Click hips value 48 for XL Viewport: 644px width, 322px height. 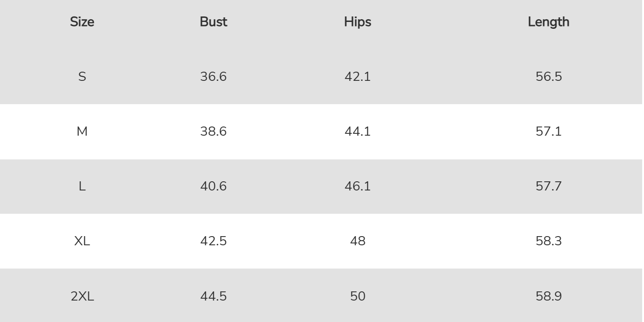[358, 241]
